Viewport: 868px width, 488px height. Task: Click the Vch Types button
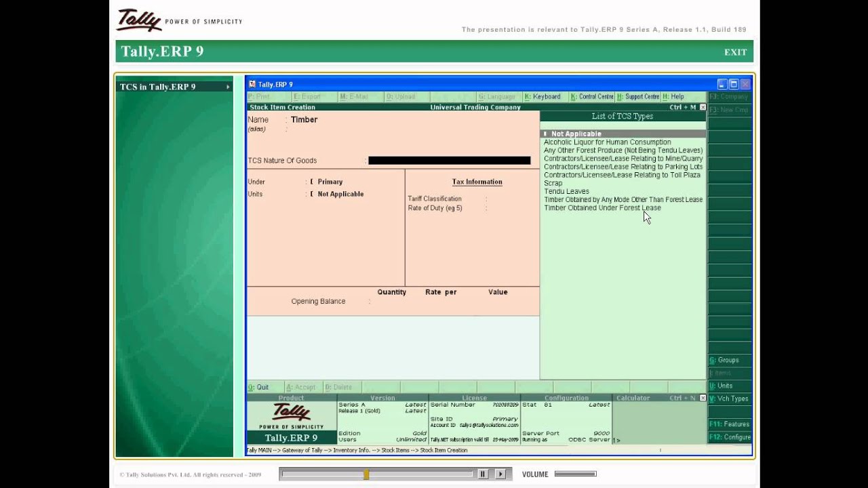pyautogui.click(x=729, y=399)
